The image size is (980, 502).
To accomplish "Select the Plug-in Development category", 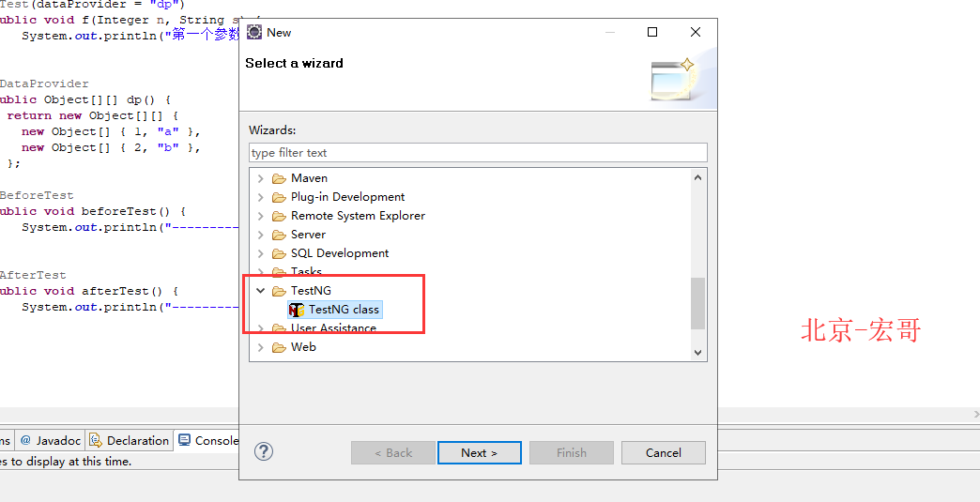I will [347, 197].
